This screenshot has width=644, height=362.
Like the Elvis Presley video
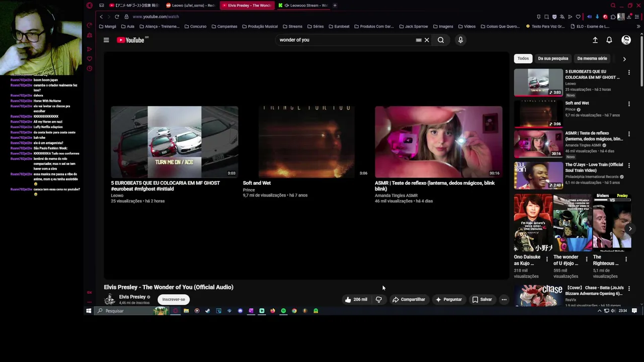point(356,299)
